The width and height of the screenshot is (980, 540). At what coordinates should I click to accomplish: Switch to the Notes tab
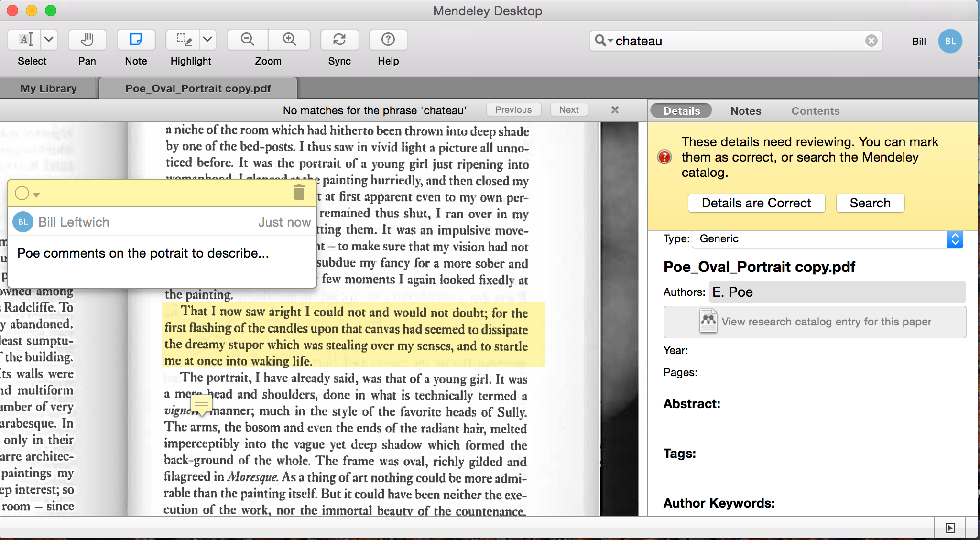point(746,111)
